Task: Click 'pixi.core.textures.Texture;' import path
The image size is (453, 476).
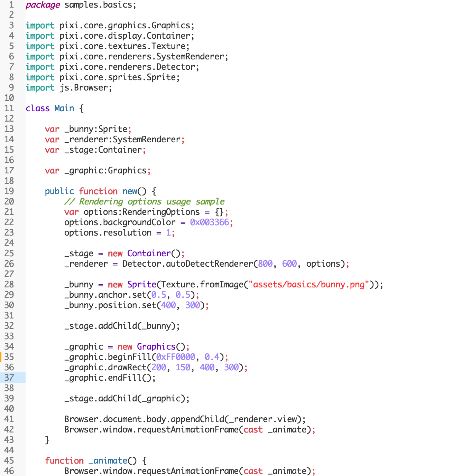Action: pyautogui.click(x=124, y=46)
